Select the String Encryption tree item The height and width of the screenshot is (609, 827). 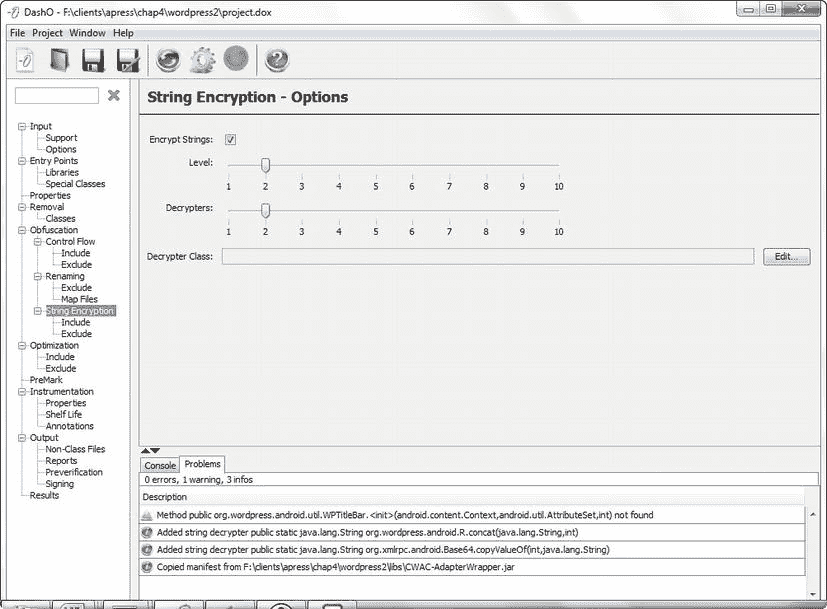(80, 311)
